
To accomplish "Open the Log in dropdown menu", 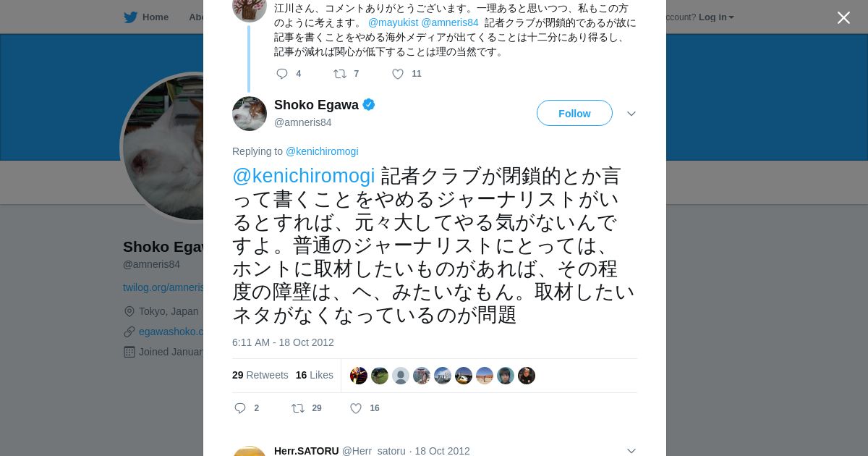I will 716,17.
